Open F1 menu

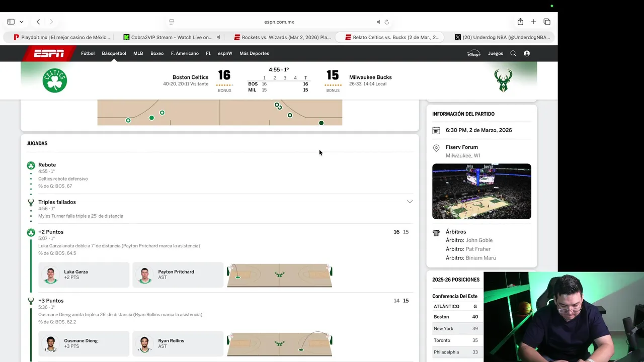tap(208, 53)
